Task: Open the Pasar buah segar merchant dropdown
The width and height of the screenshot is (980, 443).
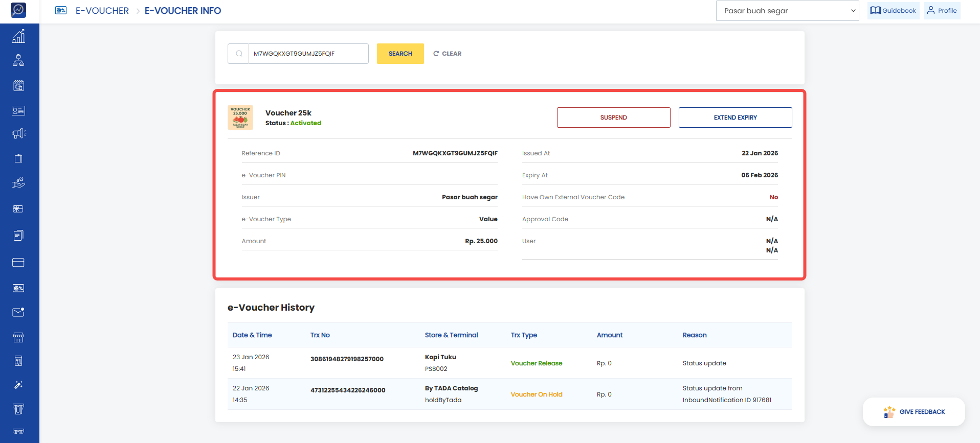Action: pyautogui.click(x=787, y=11)
